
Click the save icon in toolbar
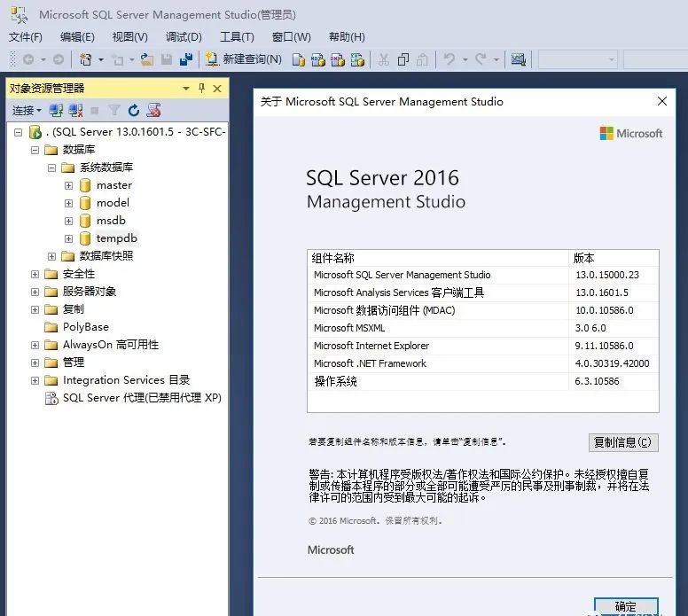point(167,59)
